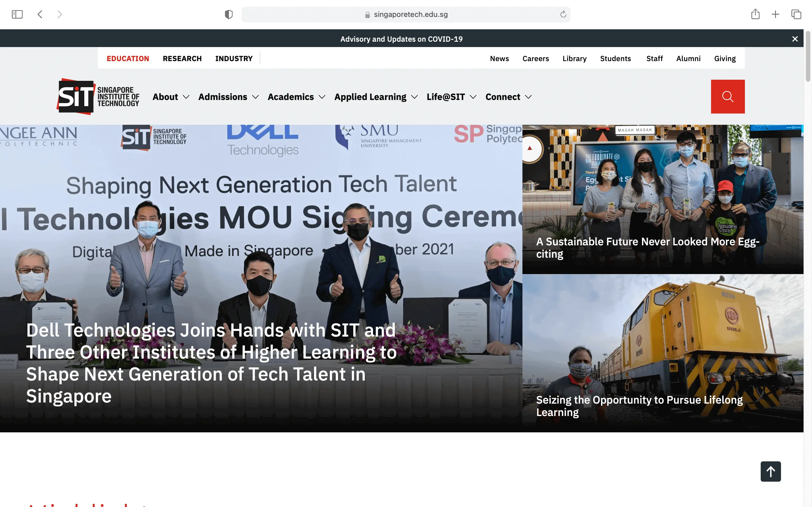Open the Applied Learning dropdown
Screen dimensions: 812x507
click(376, 97)
